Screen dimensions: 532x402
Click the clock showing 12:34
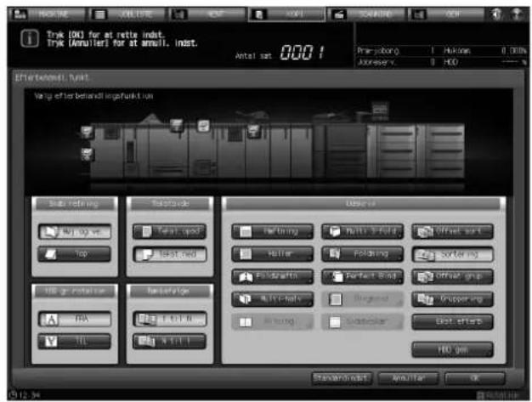coord(25,395)
